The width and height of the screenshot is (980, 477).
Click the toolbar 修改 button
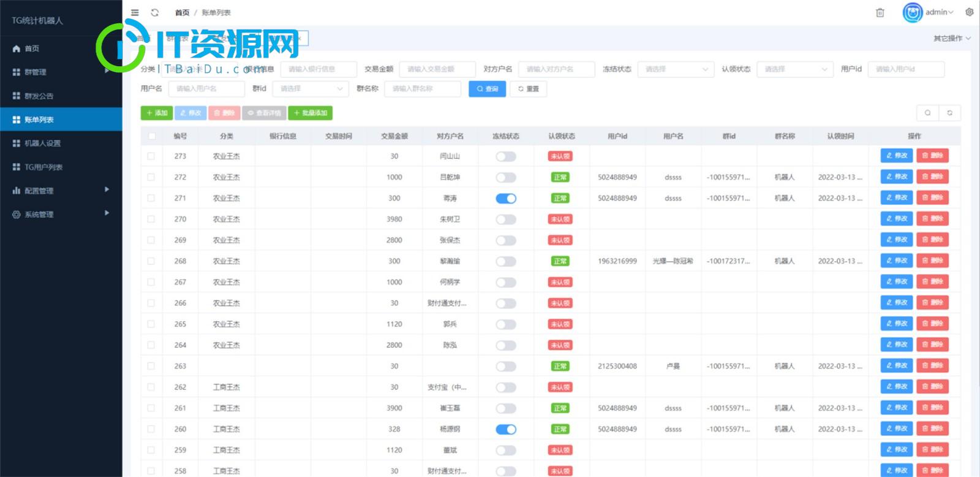(190, 113)
